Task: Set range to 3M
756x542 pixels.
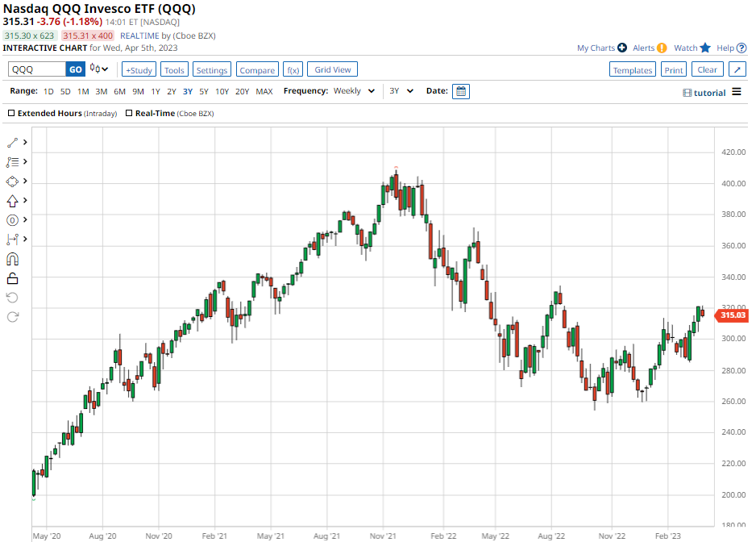Action: (102, 91)
